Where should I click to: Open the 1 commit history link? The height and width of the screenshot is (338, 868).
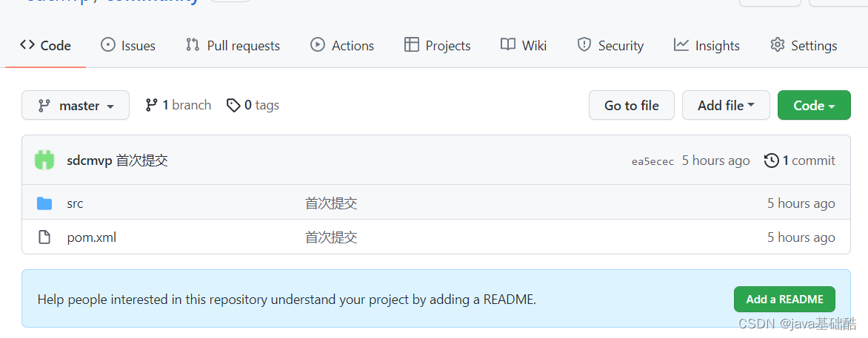click(800, 160)
